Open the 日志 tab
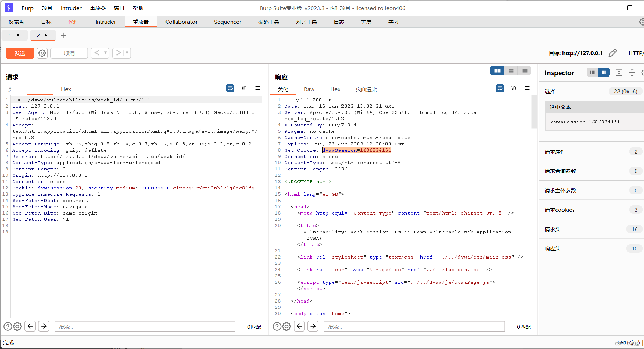This screenshot has height=349, width=644. [339, 22]
